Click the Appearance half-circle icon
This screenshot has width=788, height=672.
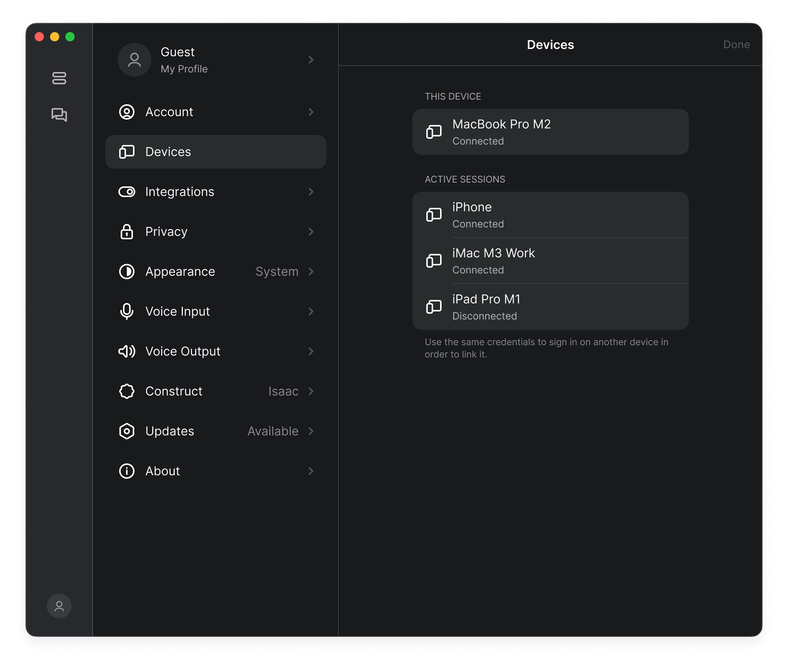(127, 271)
